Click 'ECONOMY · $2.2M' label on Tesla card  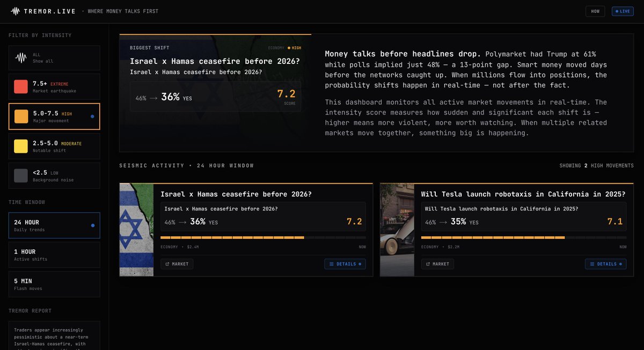coord(441,247)
